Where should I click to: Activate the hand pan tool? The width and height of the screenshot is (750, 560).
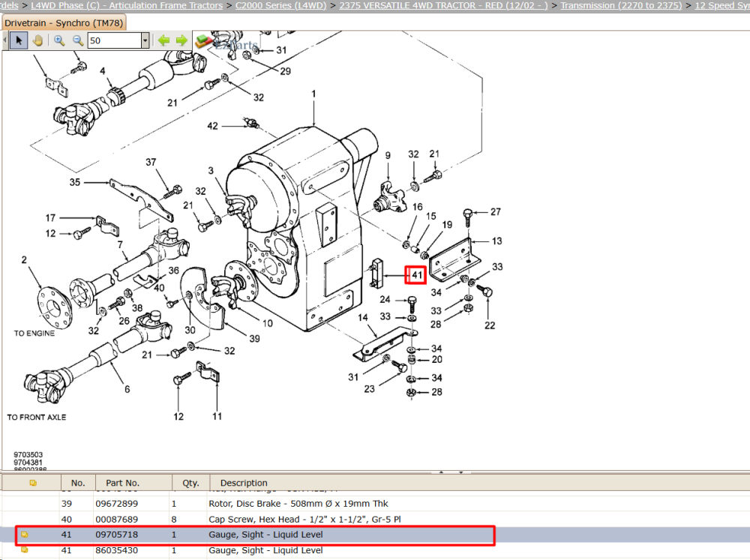[x=37, y=40]
